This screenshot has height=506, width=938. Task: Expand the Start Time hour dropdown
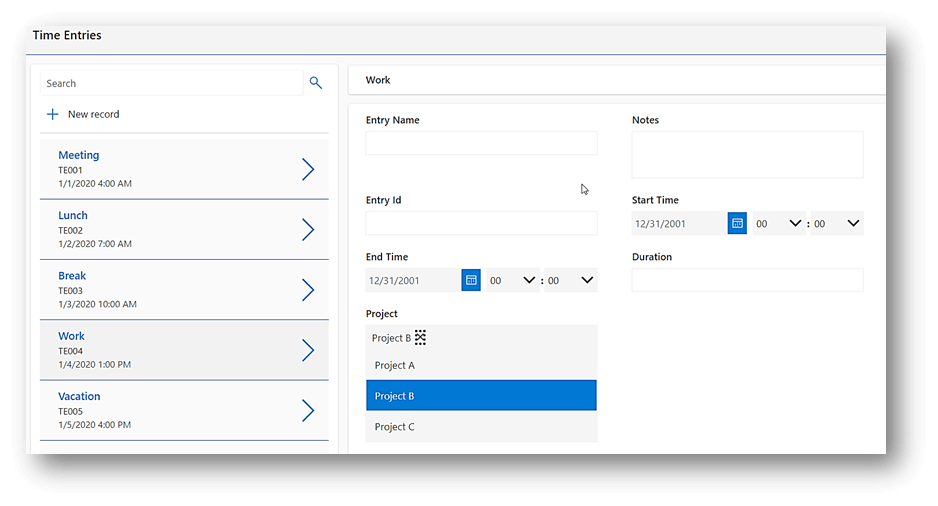[x=780, y=224]
